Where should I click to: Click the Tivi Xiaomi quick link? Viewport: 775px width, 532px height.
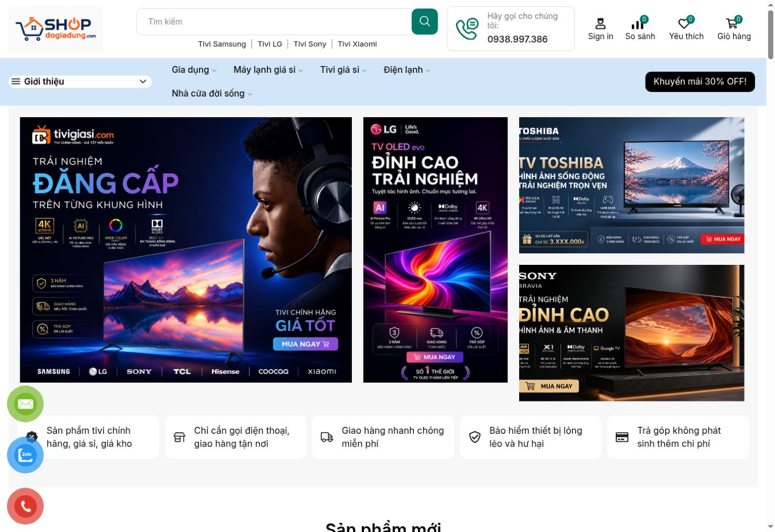[x=358, y=44]
